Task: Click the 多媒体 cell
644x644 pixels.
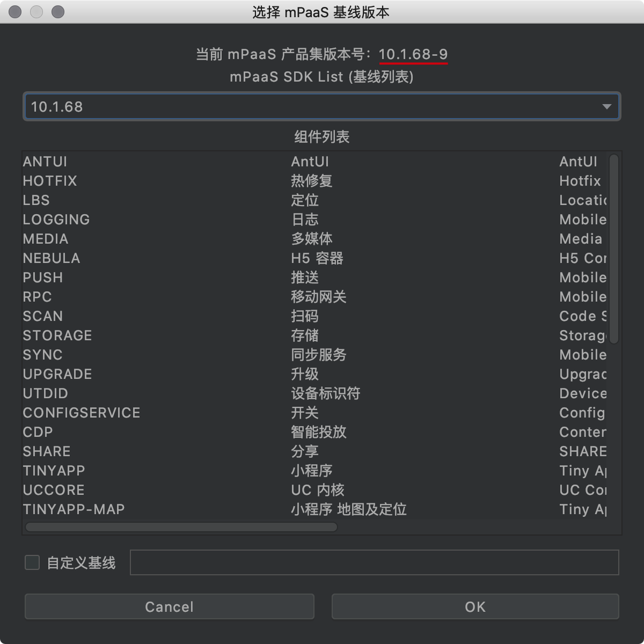Action: click(x=312, y=239)
